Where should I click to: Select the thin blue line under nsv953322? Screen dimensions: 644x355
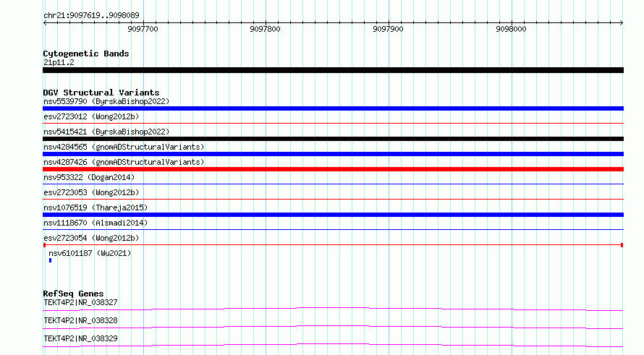[x=333, y=184]
